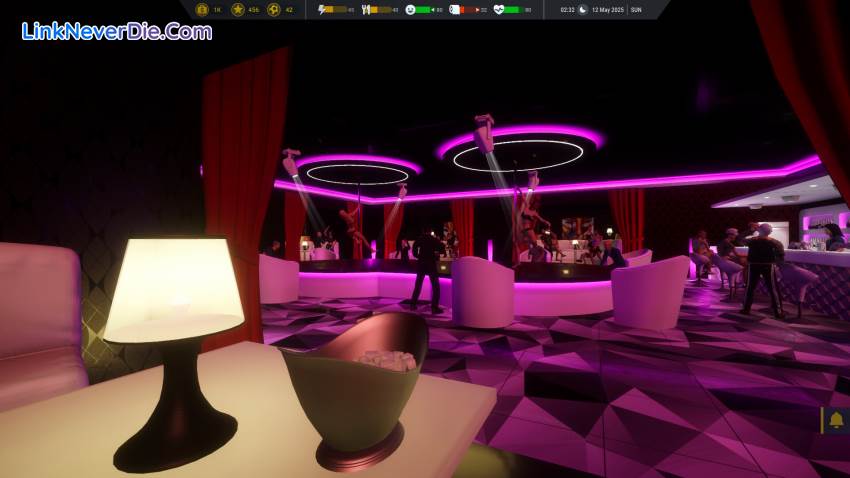Click the moon night-time icon
The width and height of the screenshot is (850, 478).
tap(583, 9)
